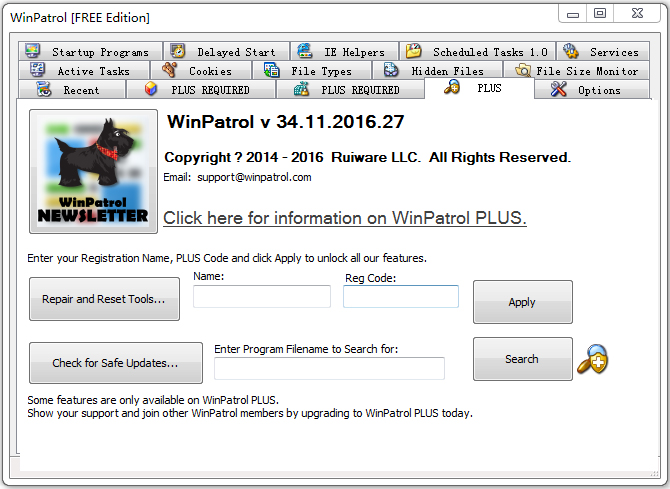Click the File Types icon

point(271,70)
